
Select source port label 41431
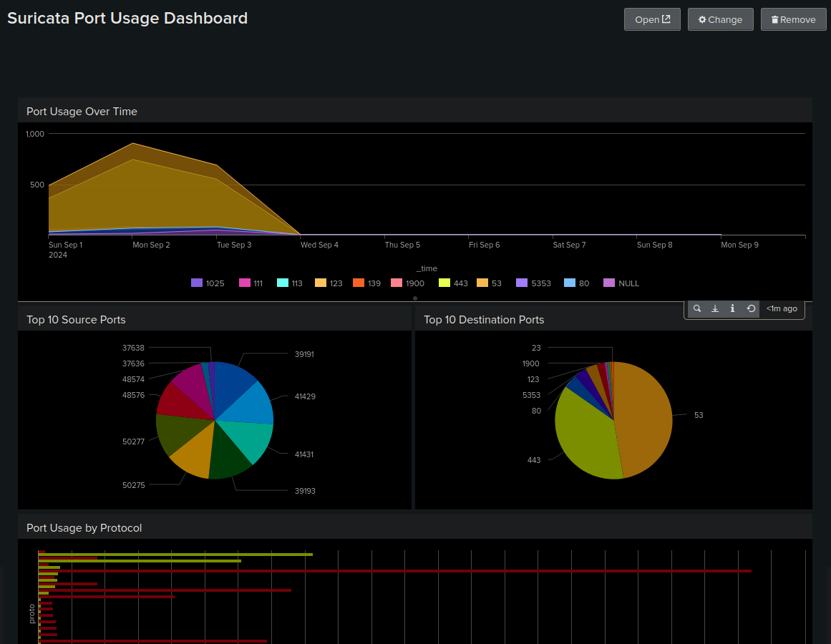(x=304, y=454)
